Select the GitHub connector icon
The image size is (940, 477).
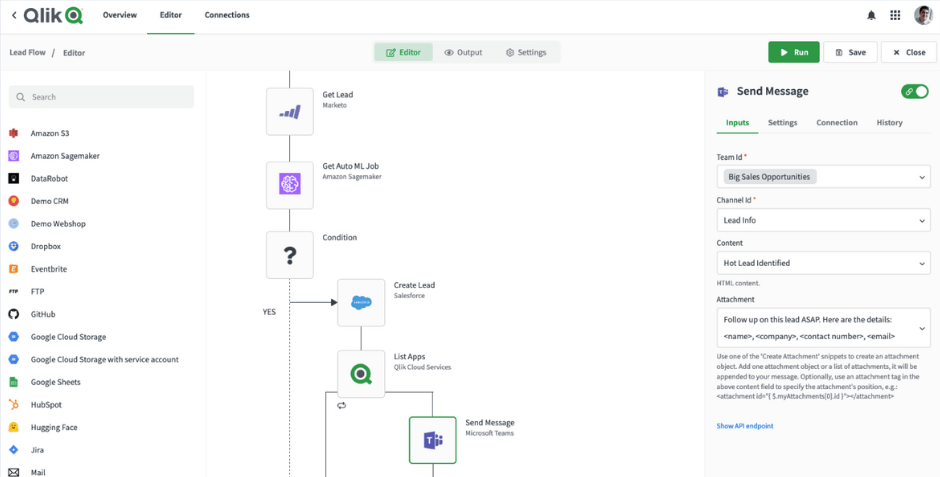coord(14,314)
